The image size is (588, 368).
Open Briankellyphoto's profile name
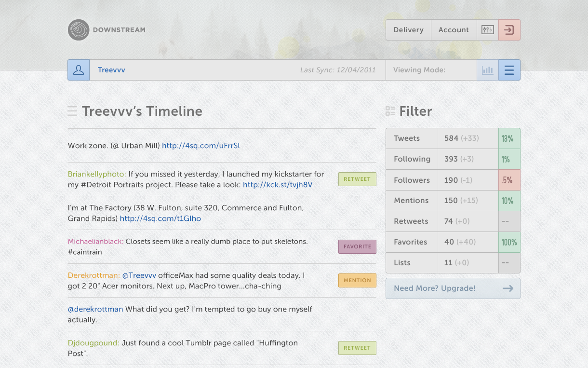tap(97, 174)
